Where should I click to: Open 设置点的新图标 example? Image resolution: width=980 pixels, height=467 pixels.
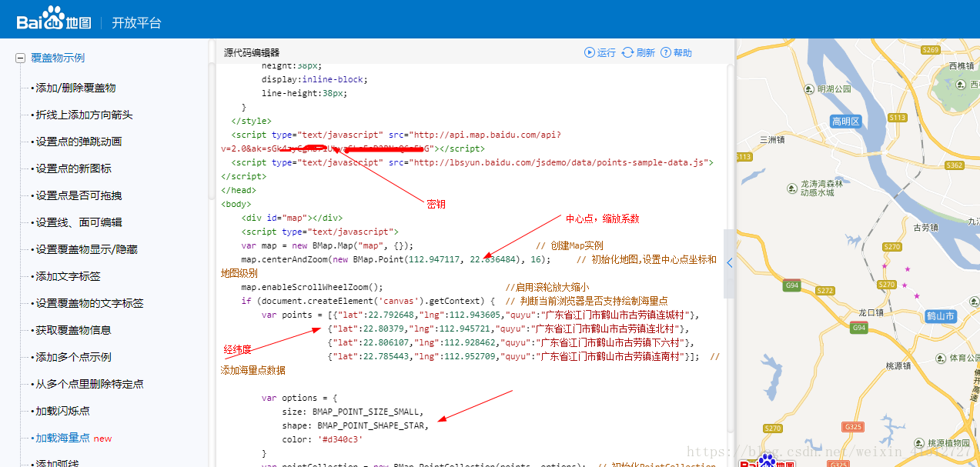(73, 168)
